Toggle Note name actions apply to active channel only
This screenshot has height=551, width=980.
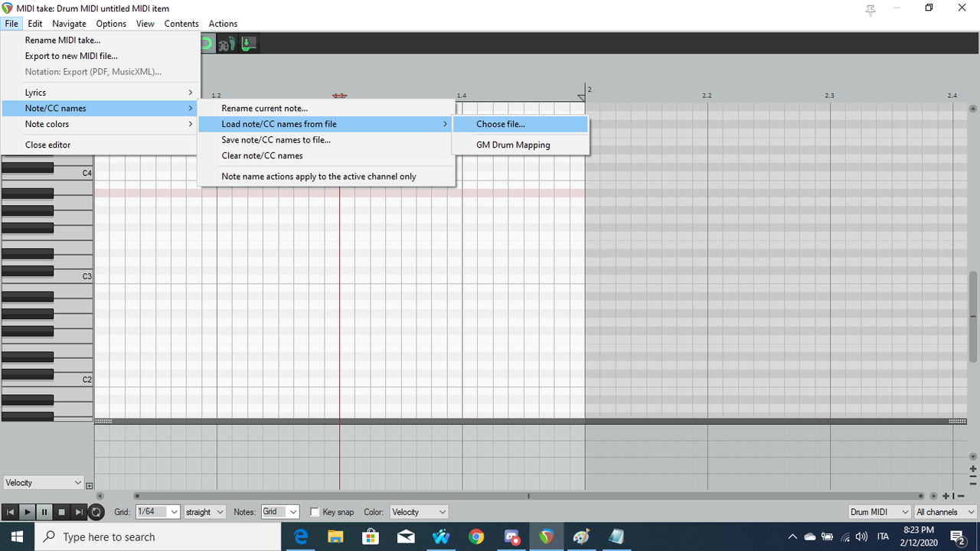pyautogui.click(x=318, y=176)
